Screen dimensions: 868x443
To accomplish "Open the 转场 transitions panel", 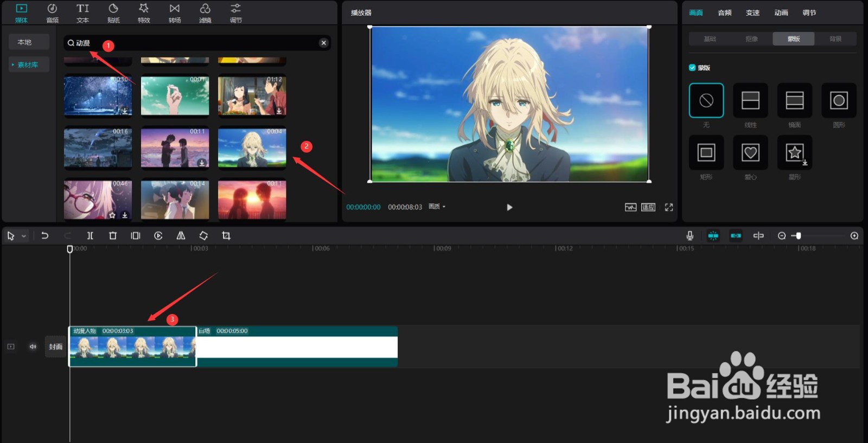I will coord(175,13).
